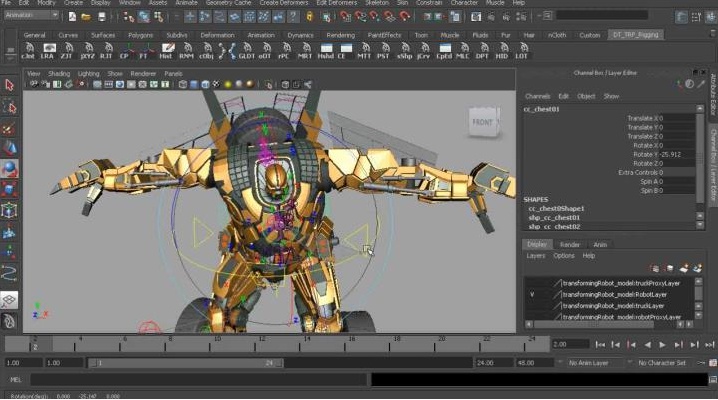Click the CP axis shelf icon
This screenshot has width=718, height=400.
(x=126, y=51)
